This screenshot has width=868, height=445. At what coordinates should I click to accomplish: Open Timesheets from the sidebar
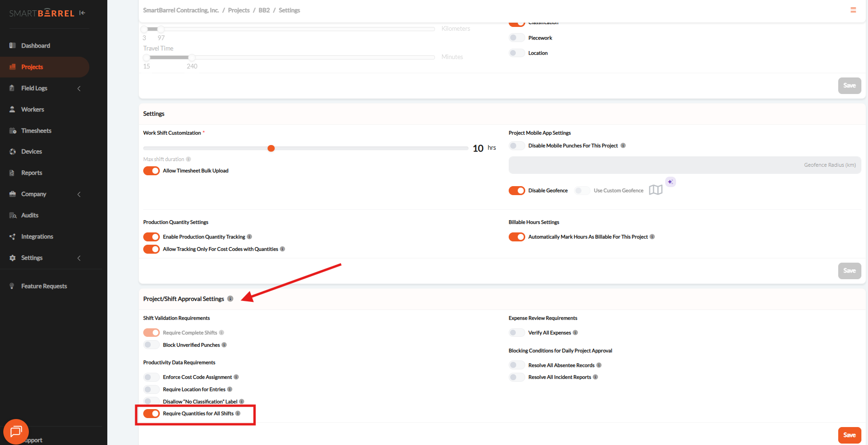point(36,131)
